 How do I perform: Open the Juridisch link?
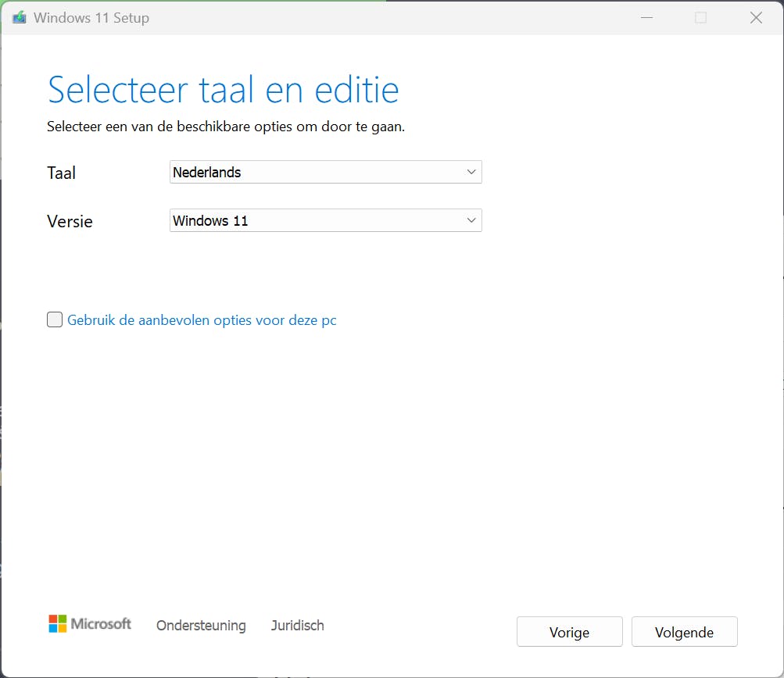(298, 626)
